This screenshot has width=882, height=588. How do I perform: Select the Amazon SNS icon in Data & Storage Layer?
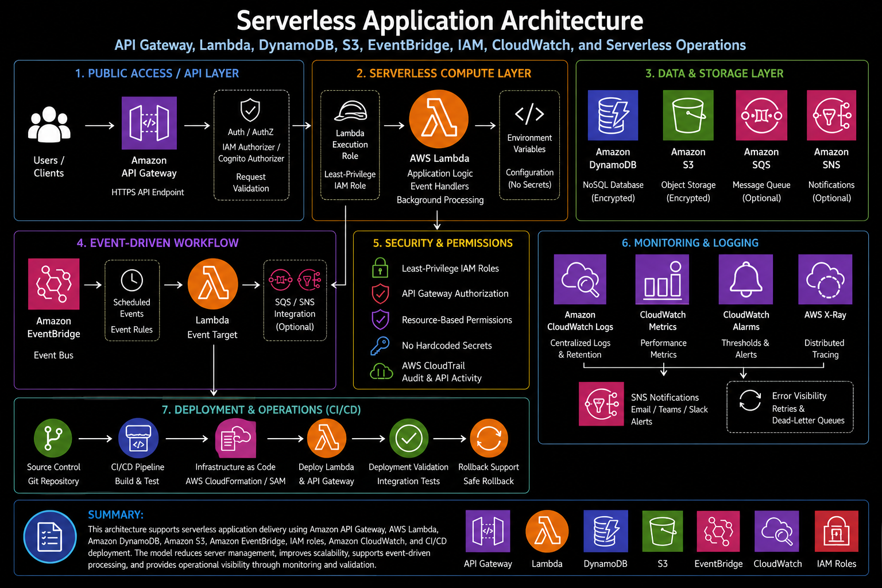[x=831, y=115]
